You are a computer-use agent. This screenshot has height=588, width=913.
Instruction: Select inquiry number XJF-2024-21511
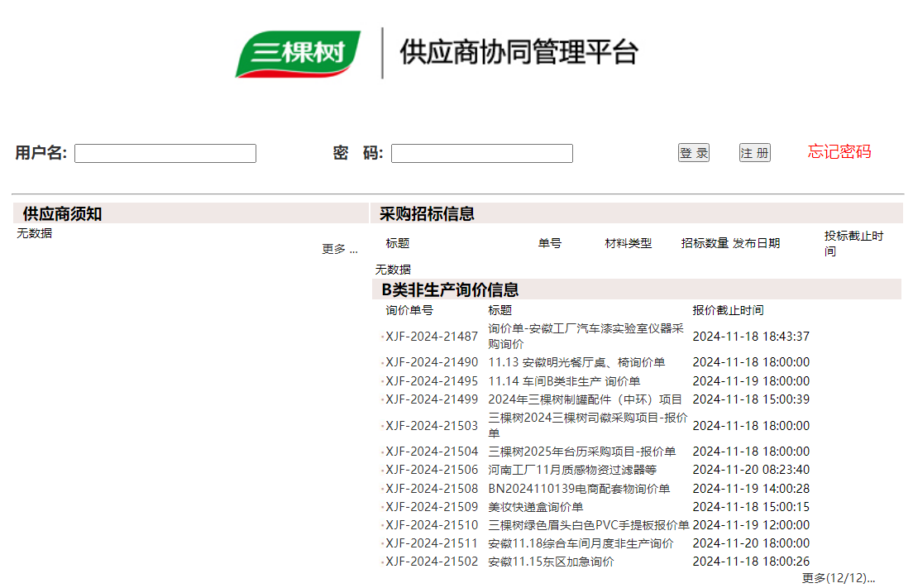point(432,543)
